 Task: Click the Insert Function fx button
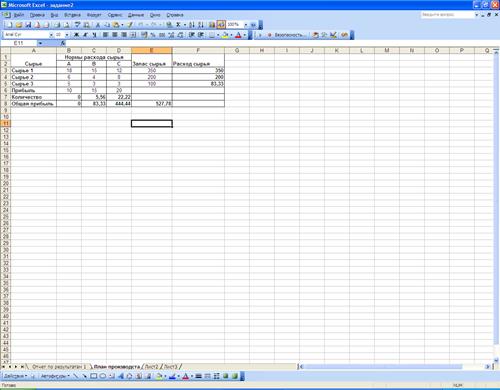(63, 43)
